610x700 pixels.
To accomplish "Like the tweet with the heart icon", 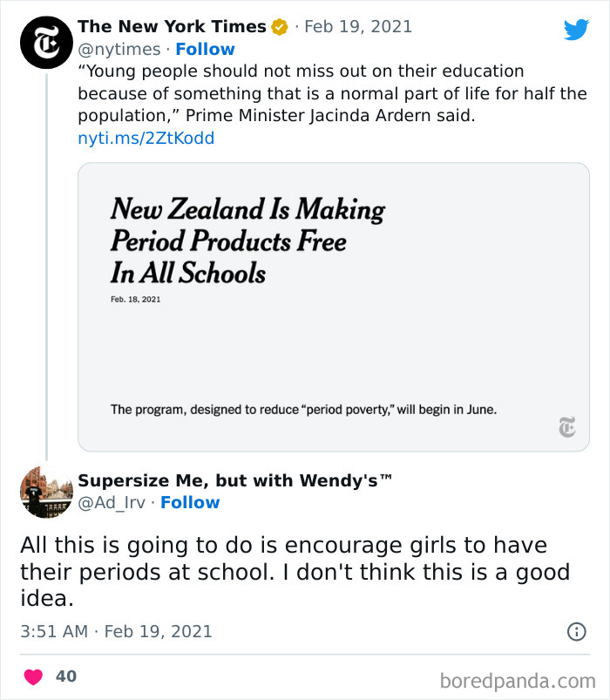I will click(x=33, y=676).
